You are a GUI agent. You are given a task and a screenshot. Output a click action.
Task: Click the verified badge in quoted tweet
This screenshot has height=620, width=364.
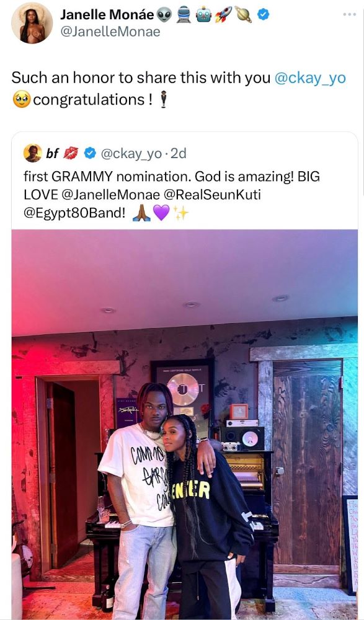91,153
